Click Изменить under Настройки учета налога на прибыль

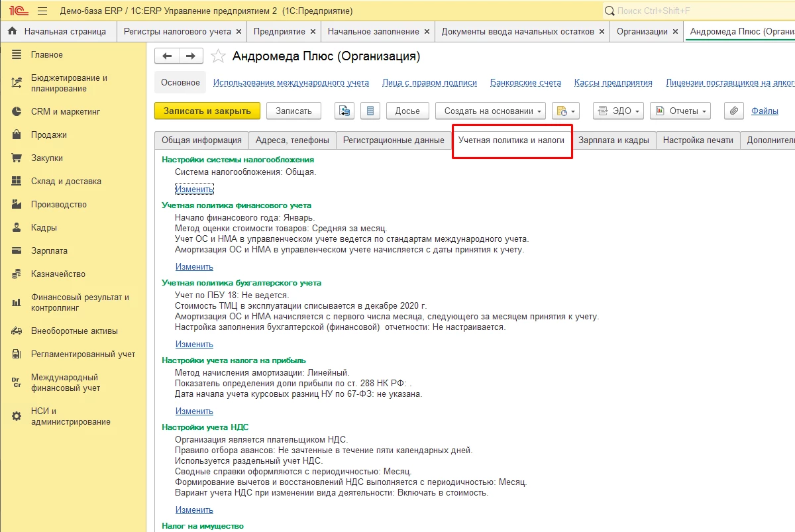[x=194, y=411]
